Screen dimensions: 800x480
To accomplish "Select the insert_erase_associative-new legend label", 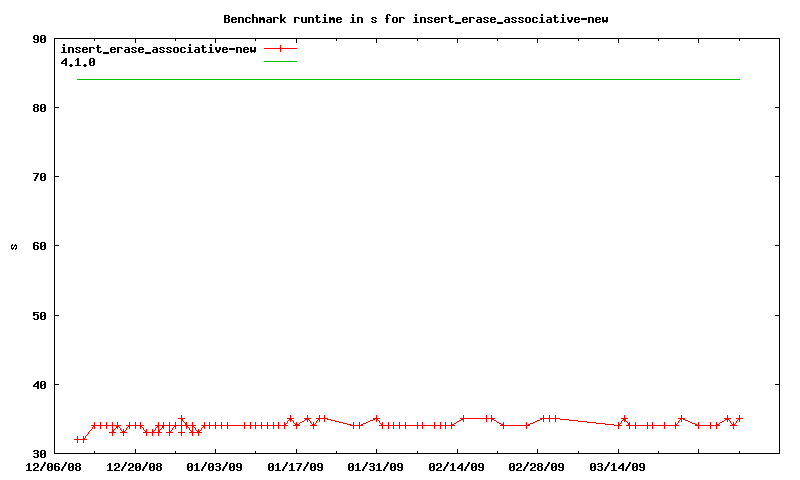I will [x=158, y=48].
